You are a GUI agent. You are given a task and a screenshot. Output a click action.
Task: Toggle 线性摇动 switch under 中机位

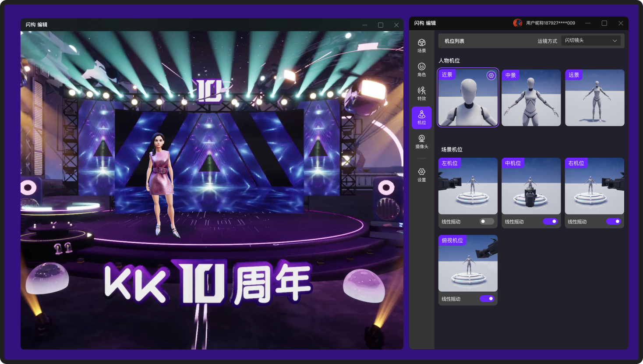(x=550, y=221)
